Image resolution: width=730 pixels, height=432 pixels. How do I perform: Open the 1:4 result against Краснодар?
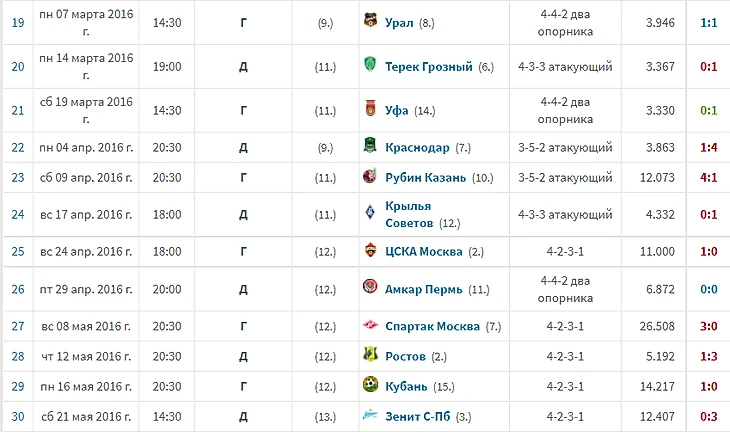tap(709, 148)
